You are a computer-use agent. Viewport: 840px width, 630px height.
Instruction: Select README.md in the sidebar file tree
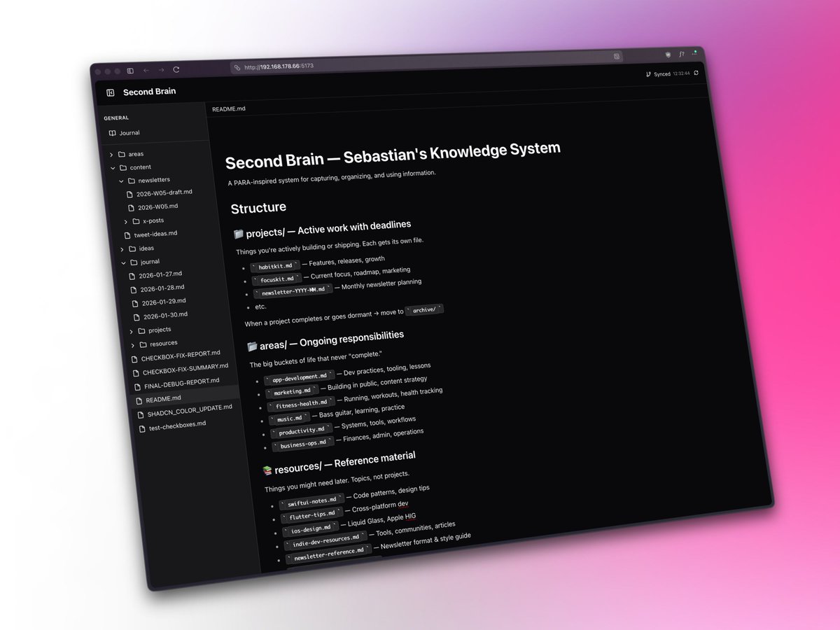(187, 399)
